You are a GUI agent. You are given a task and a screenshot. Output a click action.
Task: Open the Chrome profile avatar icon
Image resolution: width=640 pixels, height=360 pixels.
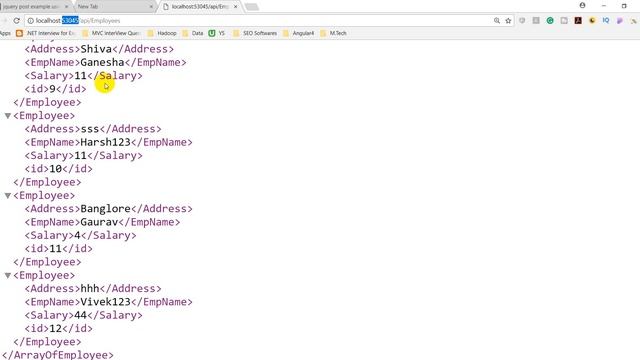point(582,5)
